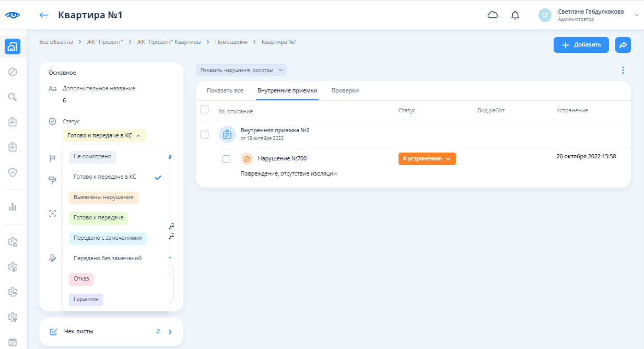This screenshot has height=349, width=644.
Task: Open notifications bell
Action: [x=515, y=15]
